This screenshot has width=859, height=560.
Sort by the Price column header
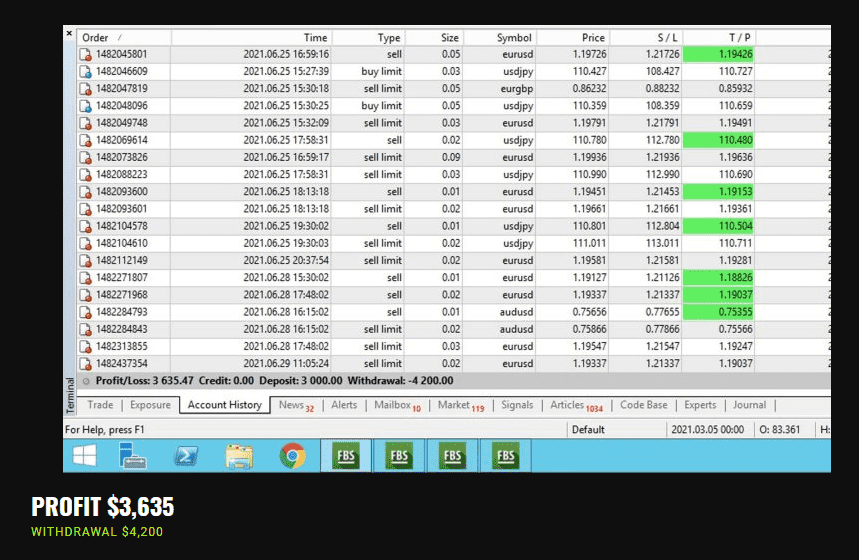point(573,37)
